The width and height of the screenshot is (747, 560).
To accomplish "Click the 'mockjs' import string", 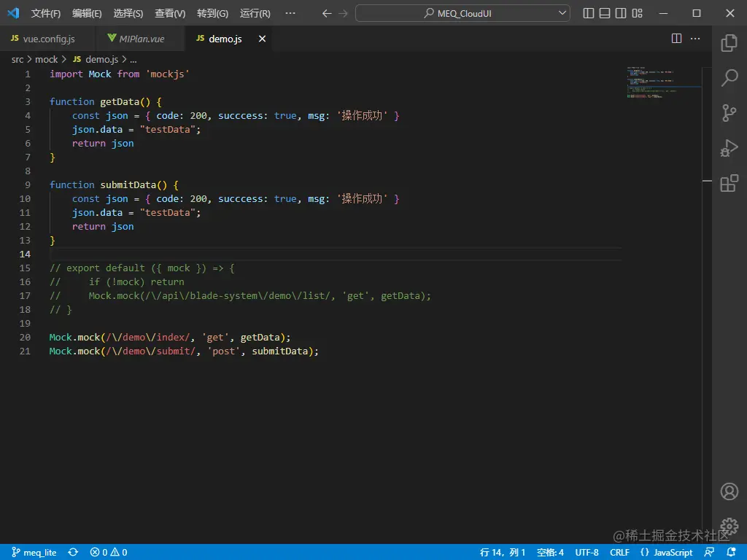I will pyautogui.click(x=167, y=74).
